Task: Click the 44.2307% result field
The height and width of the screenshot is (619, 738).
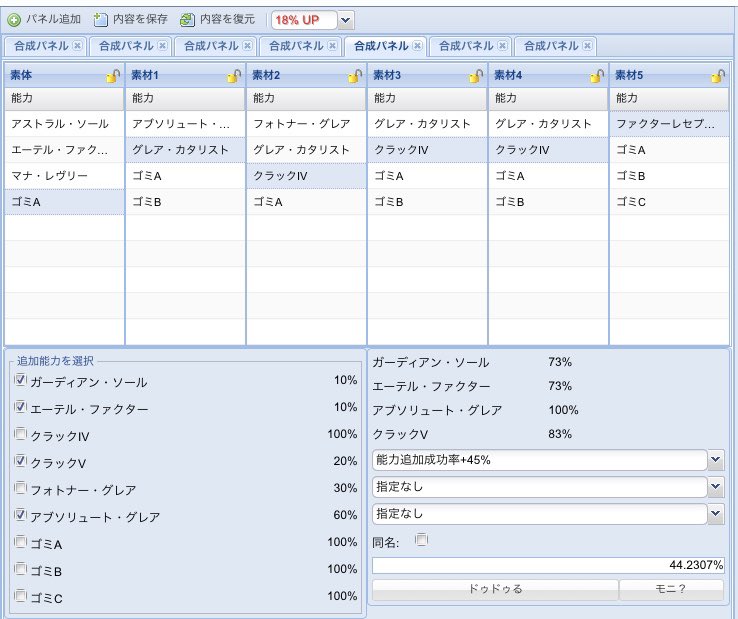Action: pyautogui.click(x=548, y=565)
